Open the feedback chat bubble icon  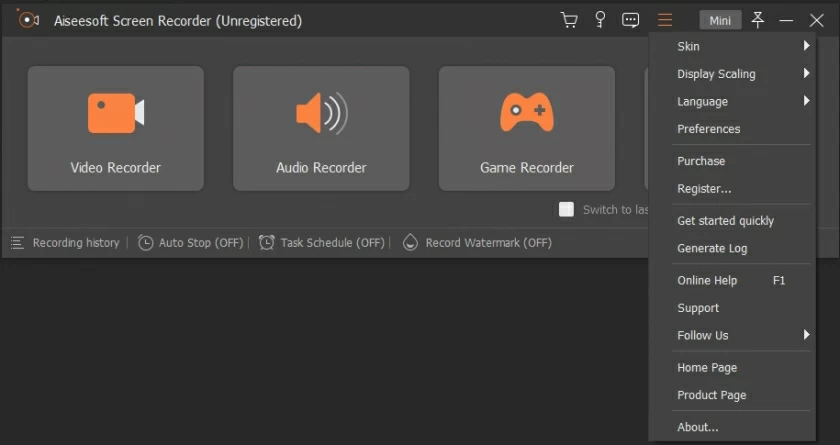pos(631,20)
